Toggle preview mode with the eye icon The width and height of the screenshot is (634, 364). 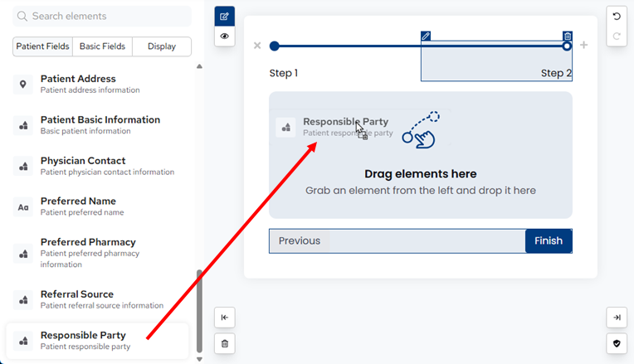coord(224,36)
